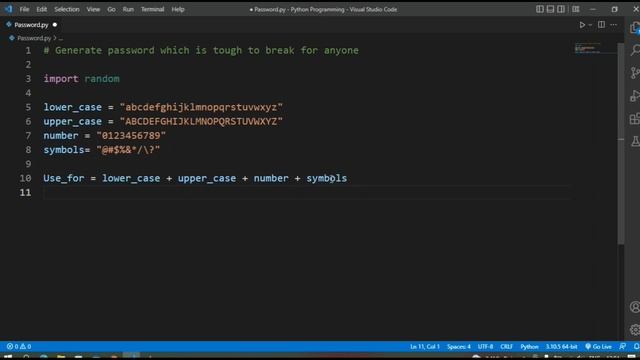The width and height of the screenshot is (640, 360).
Task: Open the View menu
Action: coord(93,9)
